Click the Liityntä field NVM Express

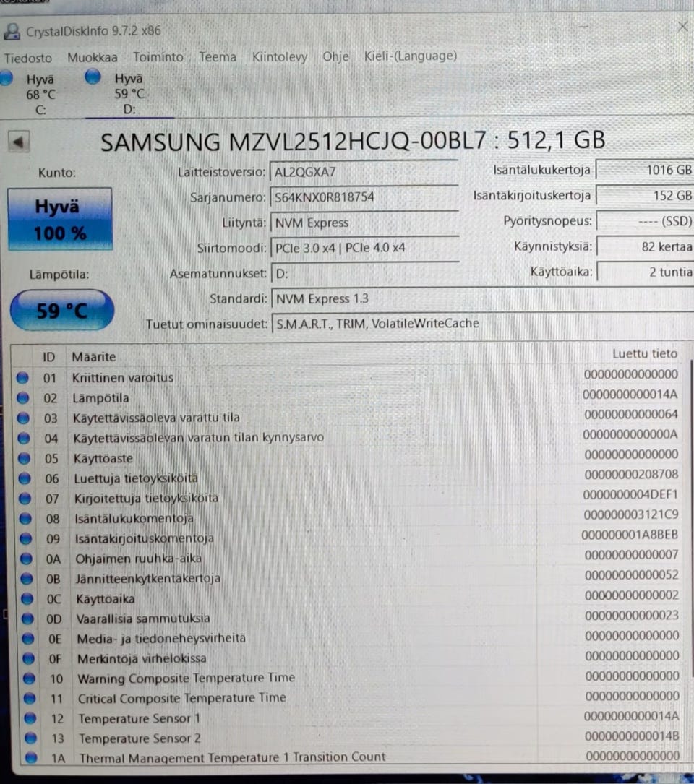tap(364, 223)
